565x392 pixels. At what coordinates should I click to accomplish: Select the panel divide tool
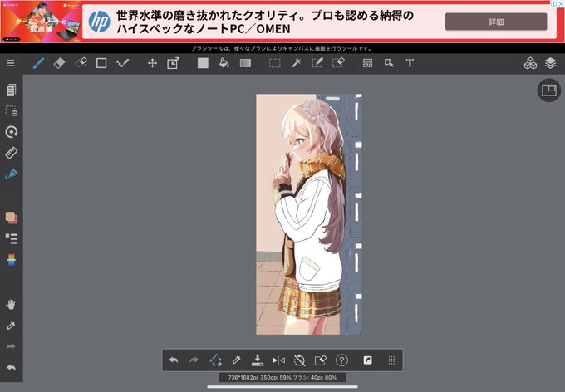[x=367, y=63]
